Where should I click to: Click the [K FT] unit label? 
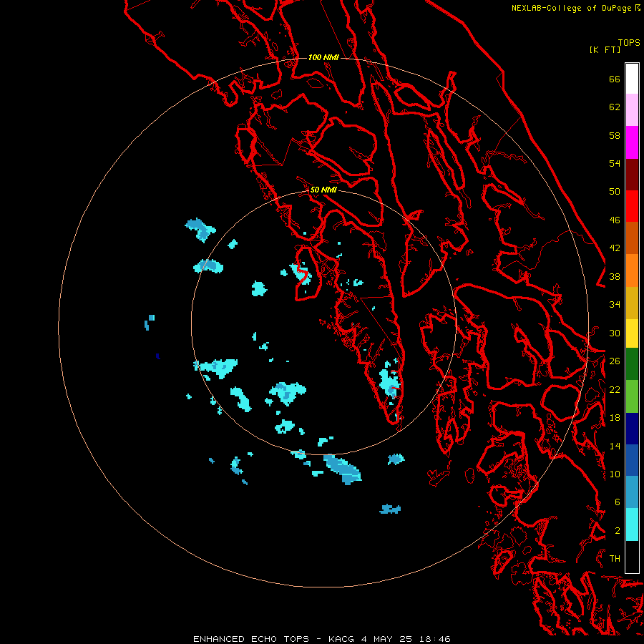tap(605, 50)
